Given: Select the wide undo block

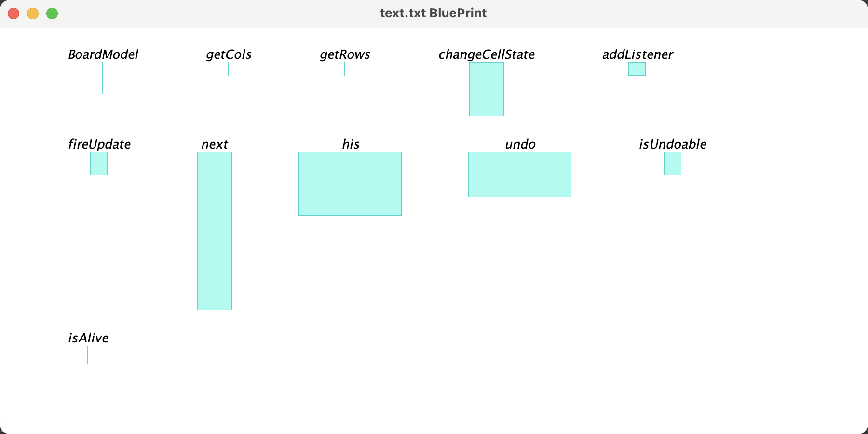Looking at the screenshot, I should tap(519, 175).
